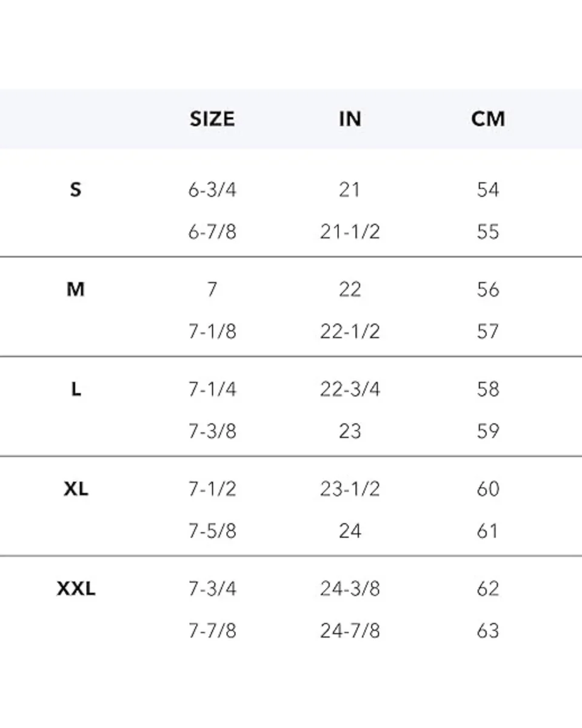
Task: Click the 22-3/4 inches value
Action: (350, 389)
